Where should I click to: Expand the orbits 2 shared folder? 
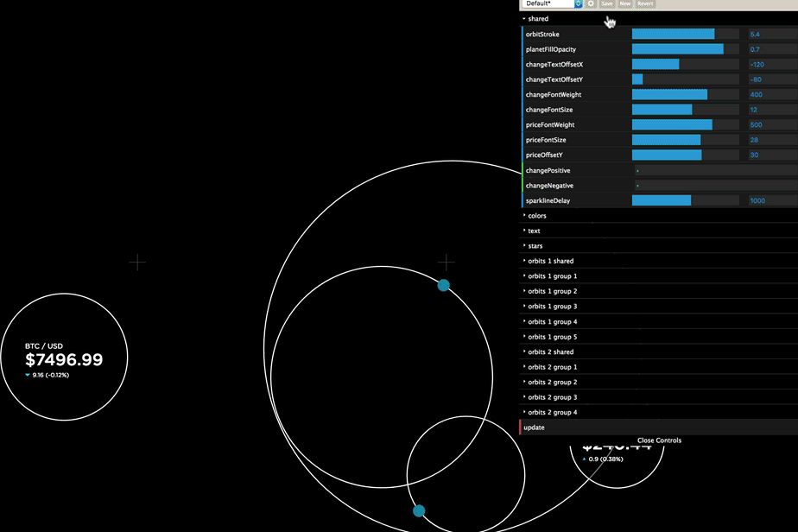point(659,351)
